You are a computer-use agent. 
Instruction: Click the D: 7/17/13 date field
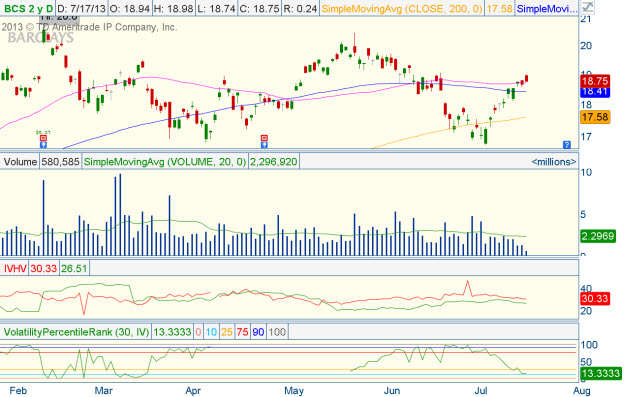(x=81, y=8)
